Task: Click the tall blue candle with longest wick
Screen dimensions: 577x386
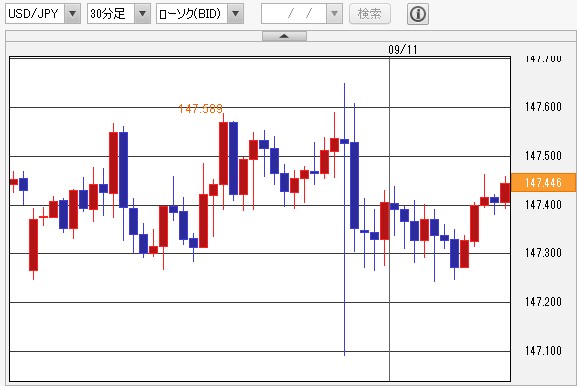Action: pos(344,142)
